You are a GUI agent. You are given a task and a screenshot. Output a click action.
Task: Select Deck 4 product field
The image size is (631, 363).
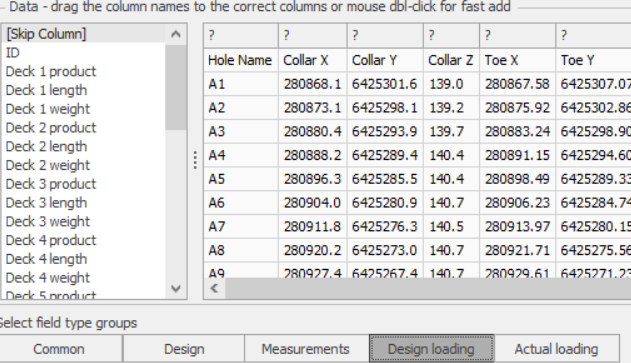84,240
